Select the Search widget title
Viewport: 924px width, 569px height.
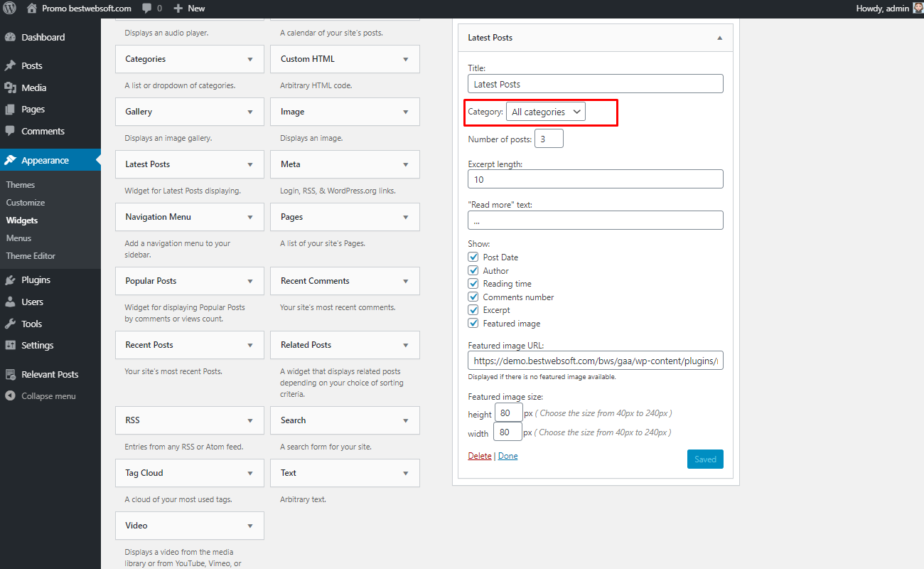coord(293,420)
